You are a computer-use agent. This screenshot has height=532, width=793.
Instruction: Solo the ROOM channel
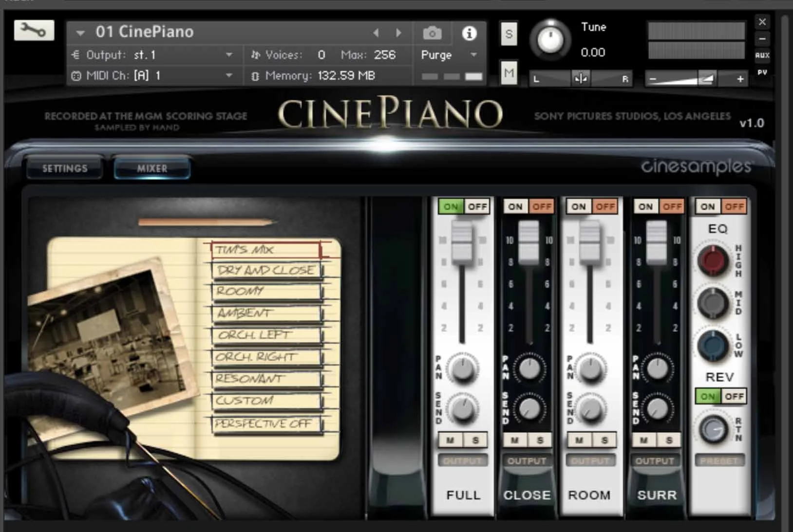pos(604,440)
